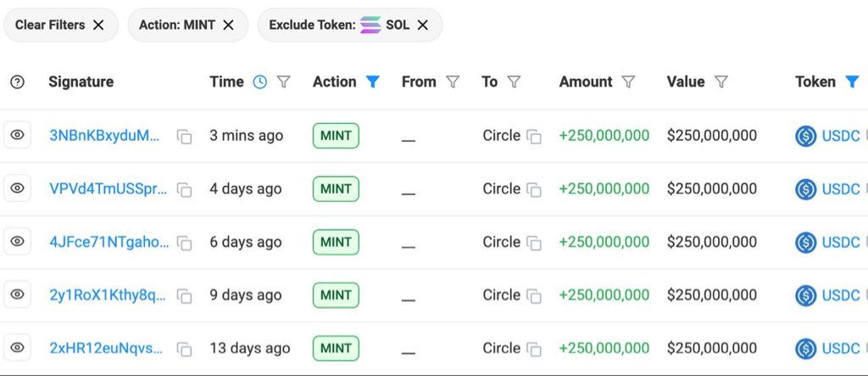Open the Action column filter
The image size is (868, 376).
(x=372, y=82)
